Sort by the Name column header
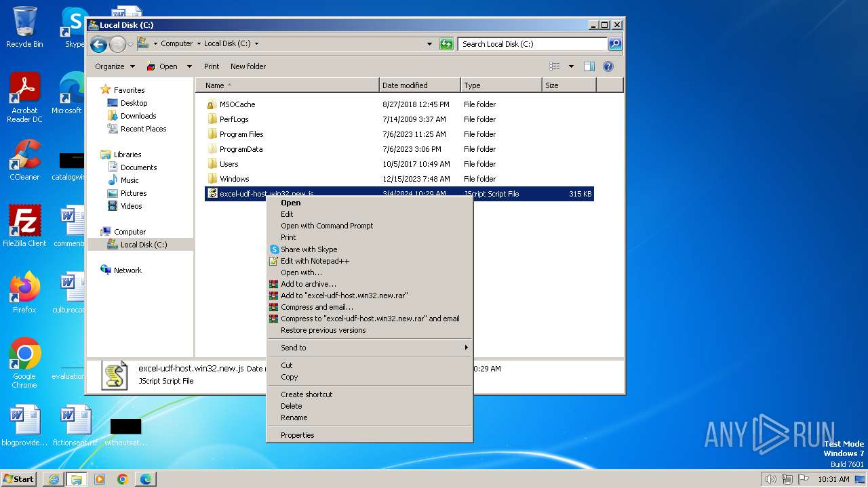 tap(288, 85)
